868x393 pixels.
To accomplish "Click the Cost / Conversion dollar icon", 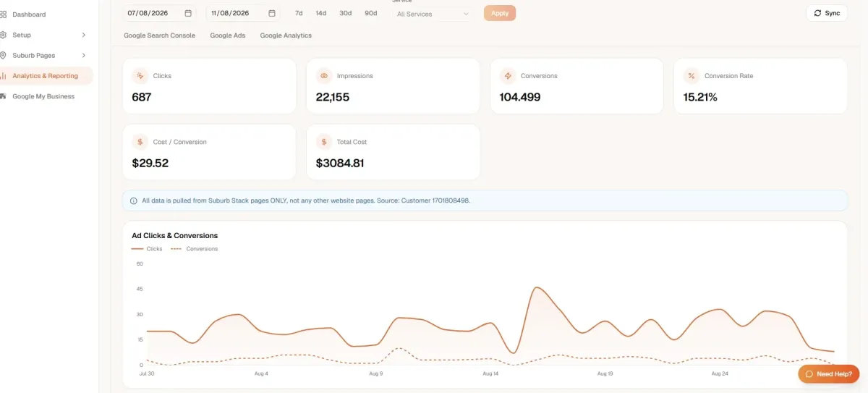I will [x=140, y=142].
